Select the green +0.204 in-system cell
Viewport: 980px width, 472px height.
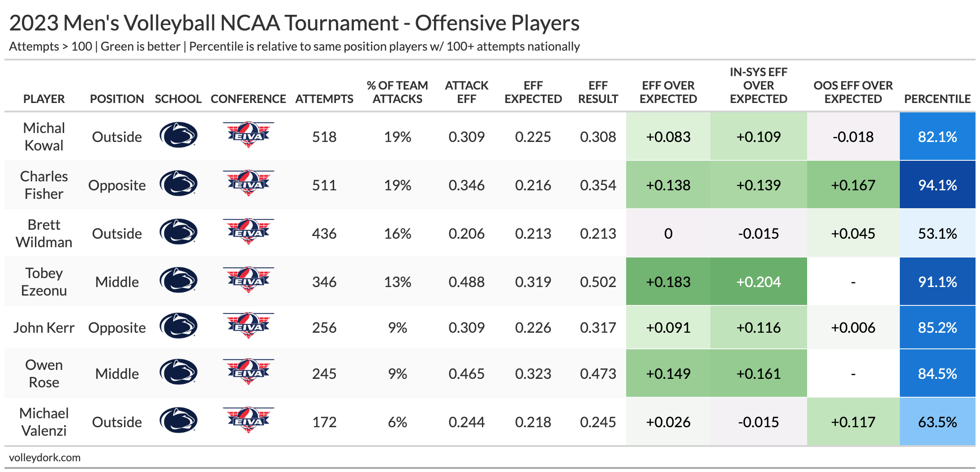click(x=758, y=282)
